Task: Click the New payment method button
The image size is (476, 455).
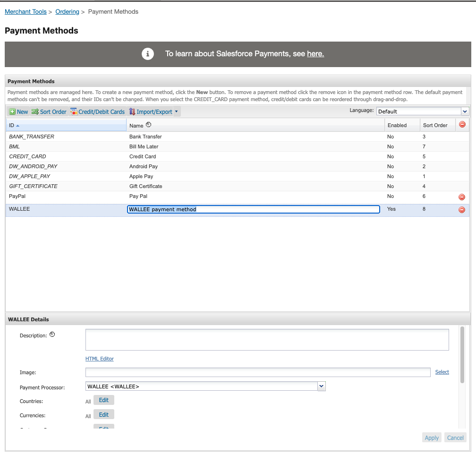Action: (x=18, y=112)
